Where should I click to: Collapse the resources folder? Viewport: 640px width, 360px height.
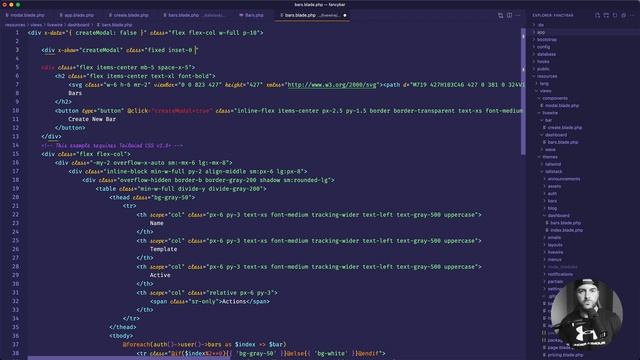coord(547,76)
